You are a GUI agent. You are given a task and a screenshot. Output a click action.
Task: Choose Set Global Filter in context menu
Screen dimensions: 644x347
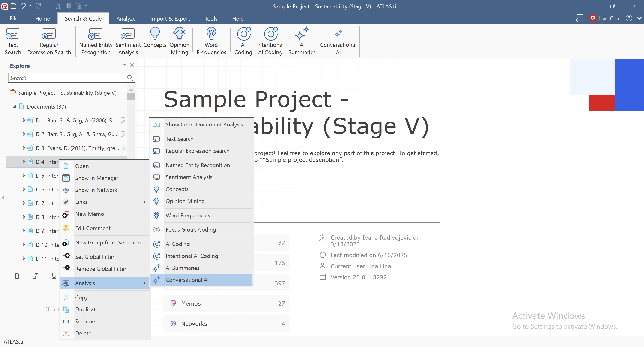pyautogui.click(x=105, y=257)
